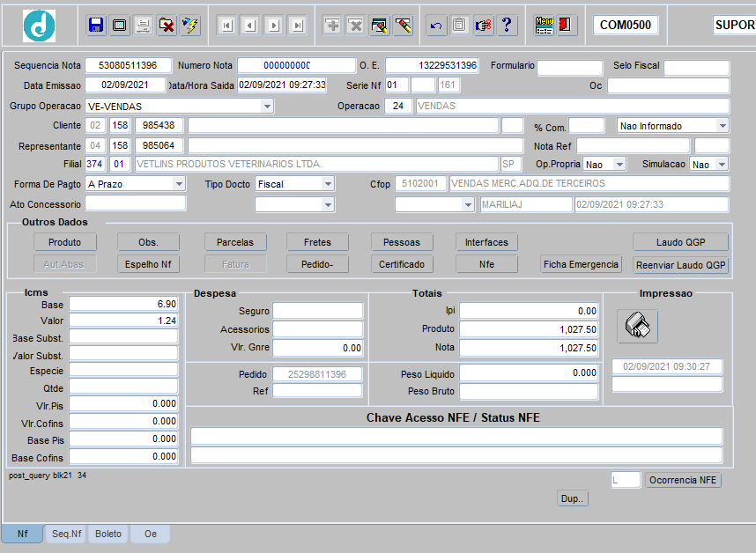This screenshot has width=756, height=553.
Task: Open the Nao Informado dropdown
Action: pos(723,126)
